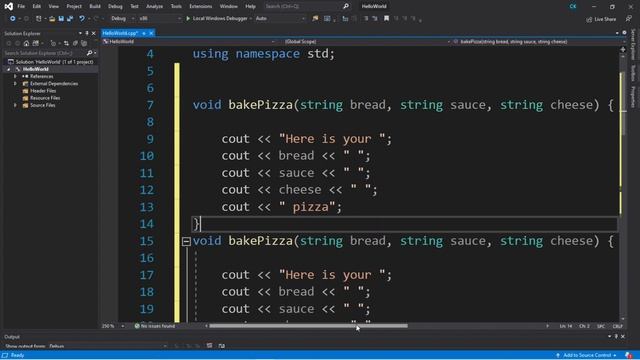Click the Navigate Backward icon in toolbar
640x360 pixels.
pos(13,18)
